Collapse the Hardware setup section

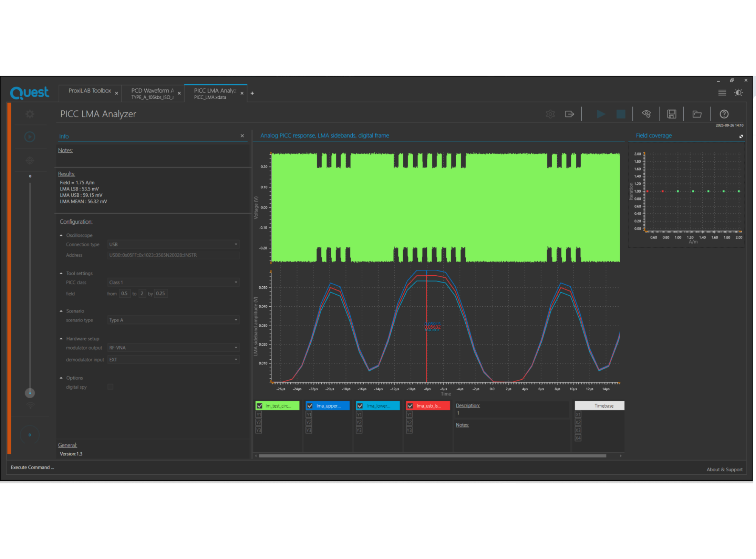(61, 339)
